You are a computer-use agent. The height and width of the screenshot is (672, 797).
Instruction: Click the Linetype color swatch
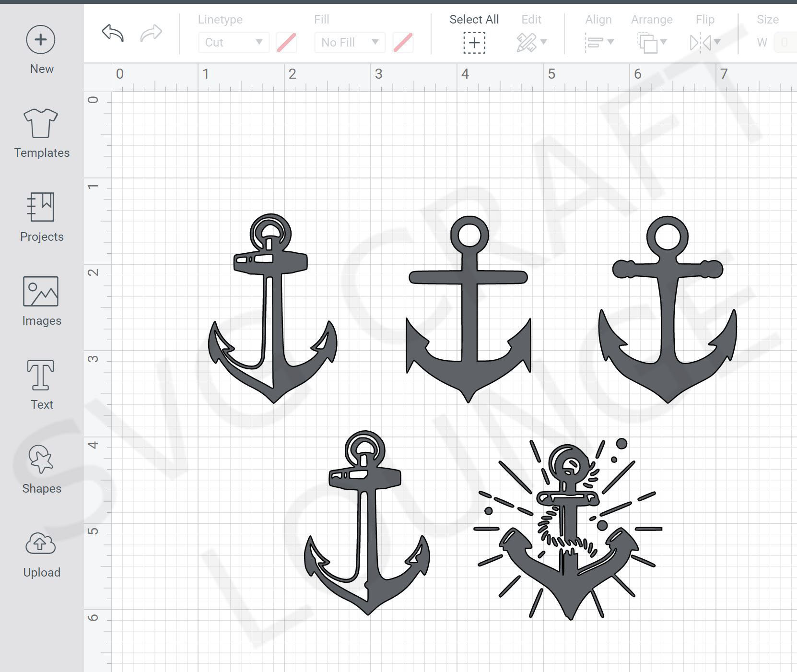coord(287,42)
